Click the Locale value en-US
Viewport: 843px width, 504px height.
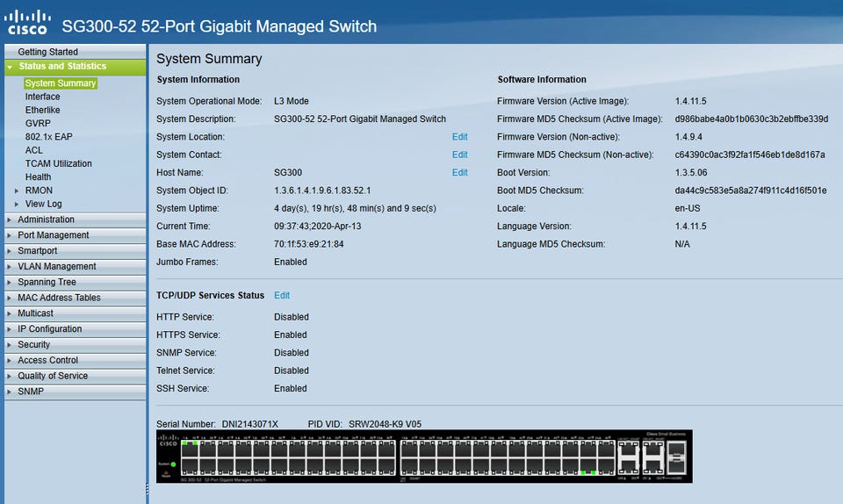pos(688,208)
